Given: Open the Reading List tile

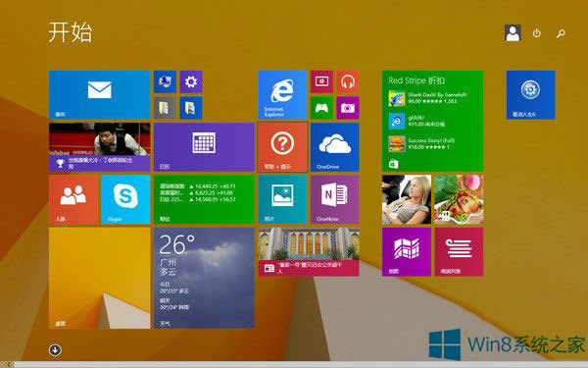Looking at the screenshot, I should tap(459, 252).
